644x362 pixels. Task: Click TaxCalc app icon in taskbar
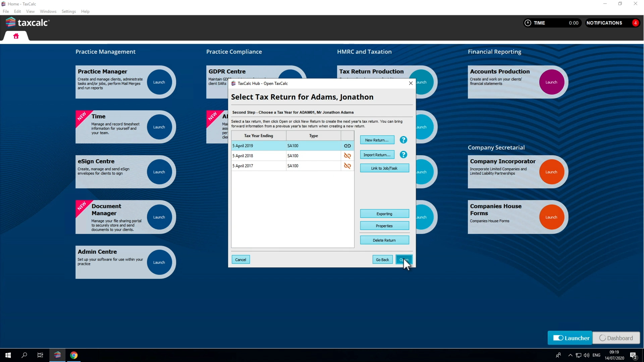(x=57, y=355)
